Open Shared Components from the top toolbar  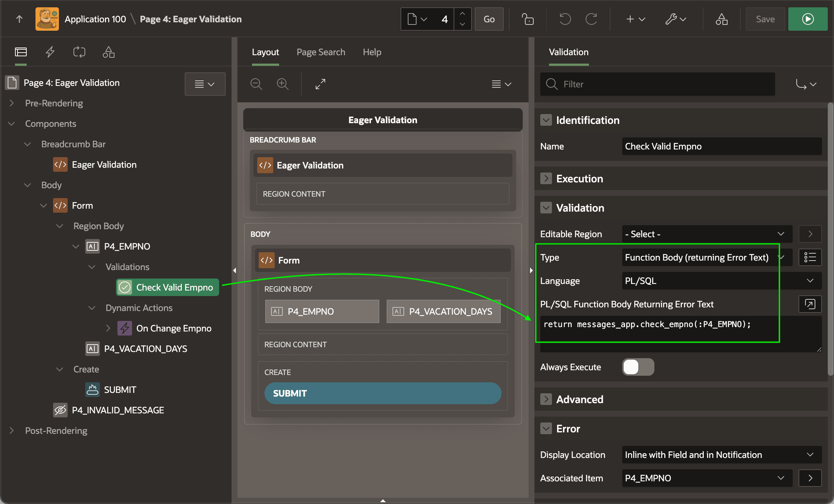(722, 19)
